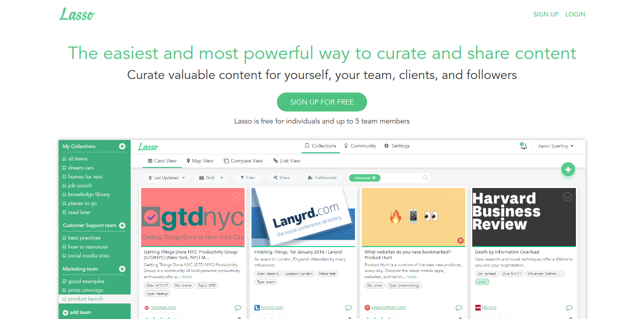
Task: Open producthunt.com link
Action: point(389,307)
